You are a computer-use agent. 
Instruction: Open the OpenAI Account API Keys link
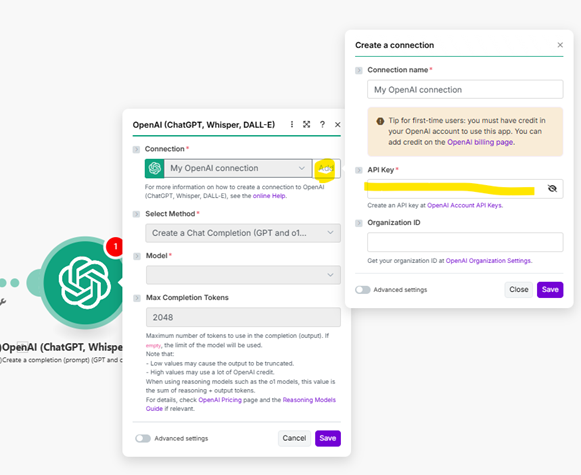(x=464, y=206)
